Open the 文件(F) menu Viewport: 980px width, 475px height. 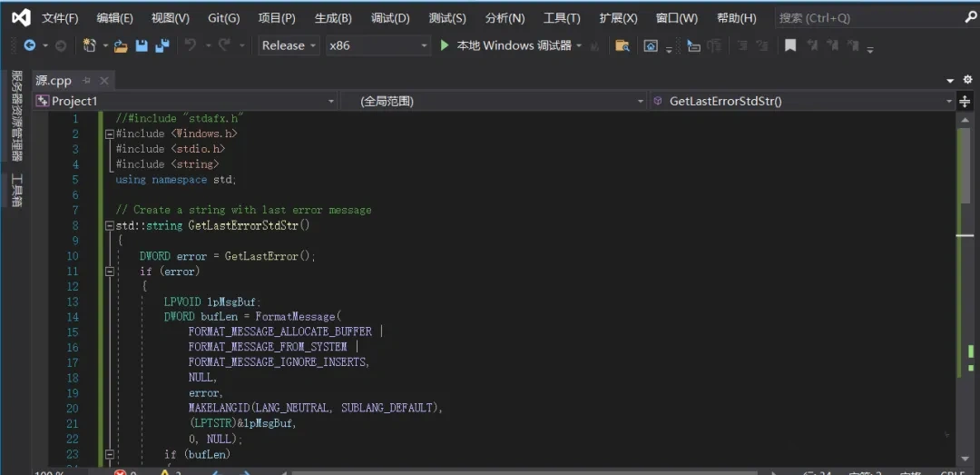click(x=60, y=18)
